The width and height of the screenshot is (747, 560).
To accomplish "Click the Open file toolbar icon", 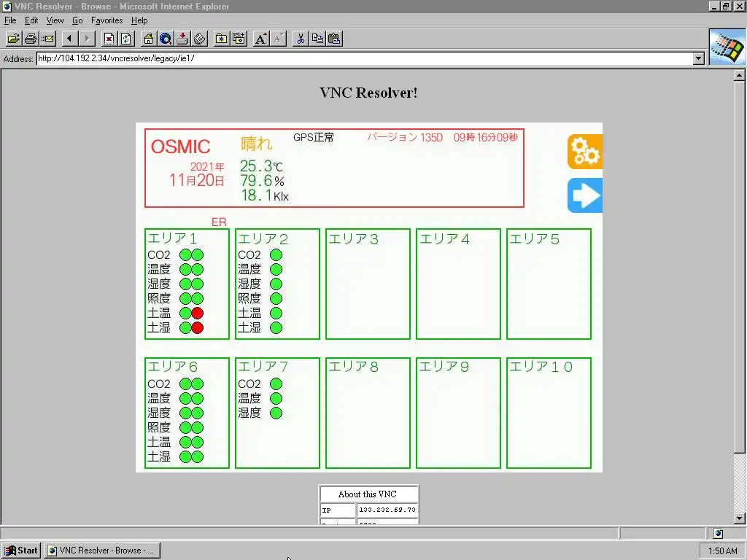I will pos(14,39).
